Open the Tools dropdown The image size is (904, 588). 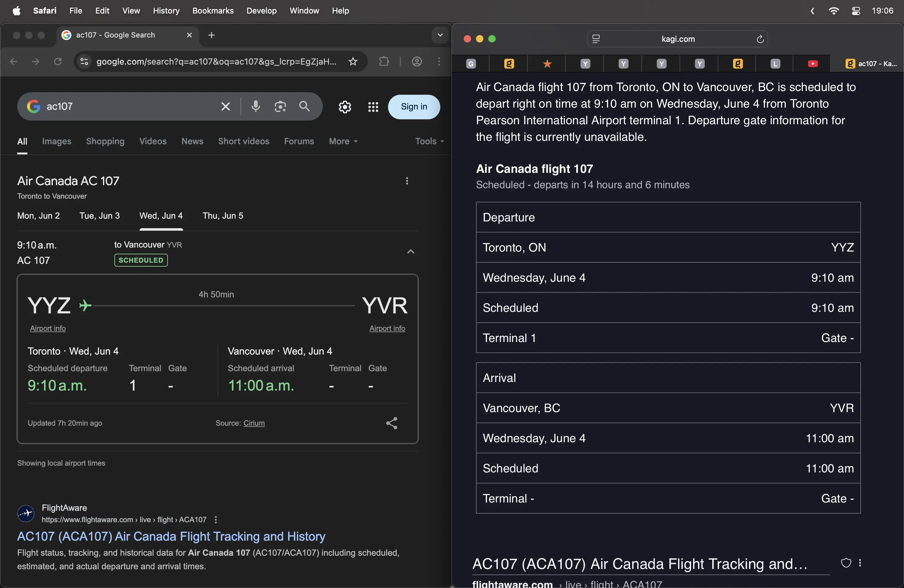click(x=429, y=141)
